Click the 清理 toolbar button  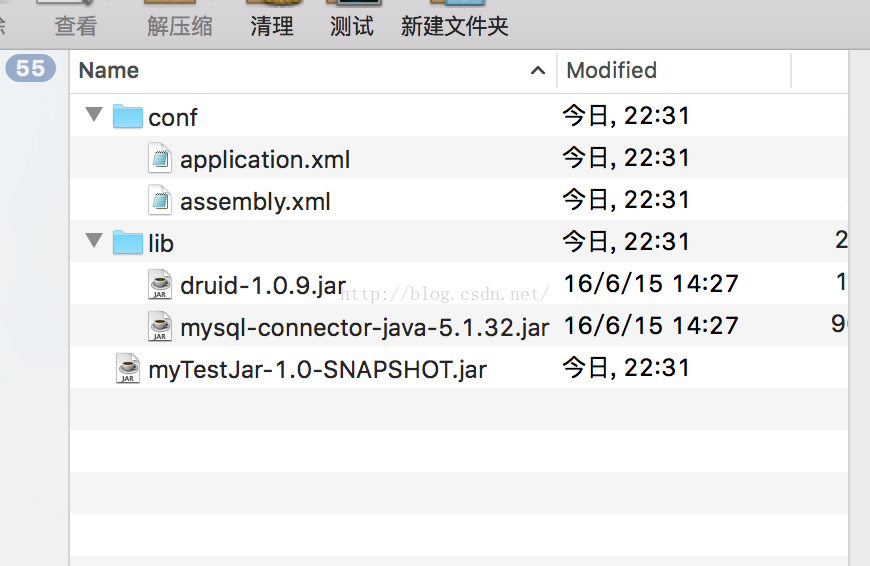(272, 26)
